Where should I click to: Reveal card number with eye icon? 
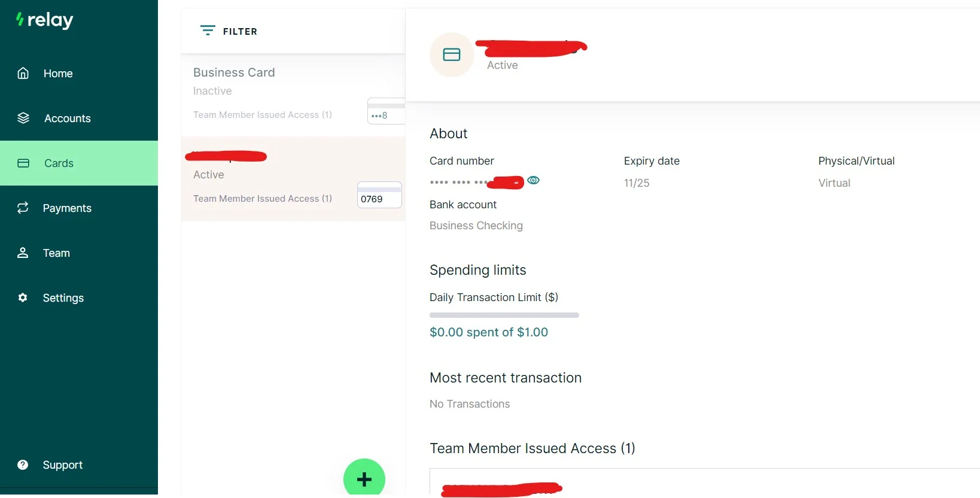pyautogui.click(x=534, y=180)
